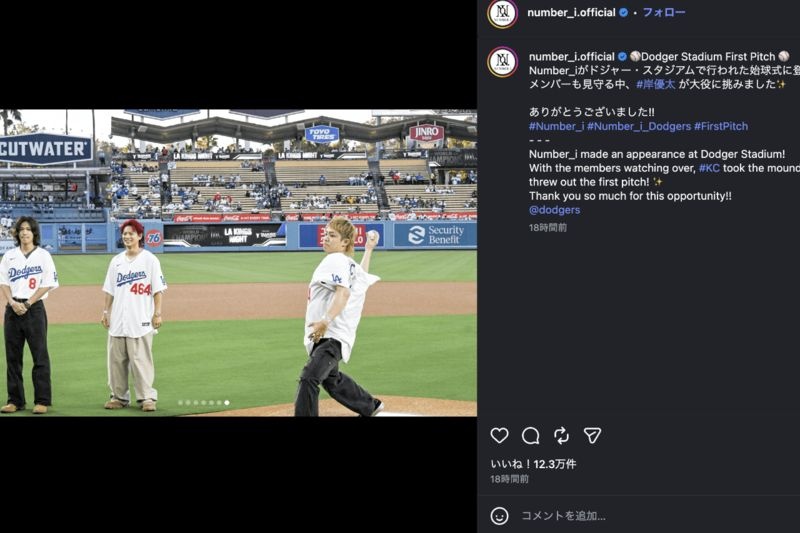Open emoji picker smiley icon
Viewport: 800px width, 533px height.
point(499,516)
